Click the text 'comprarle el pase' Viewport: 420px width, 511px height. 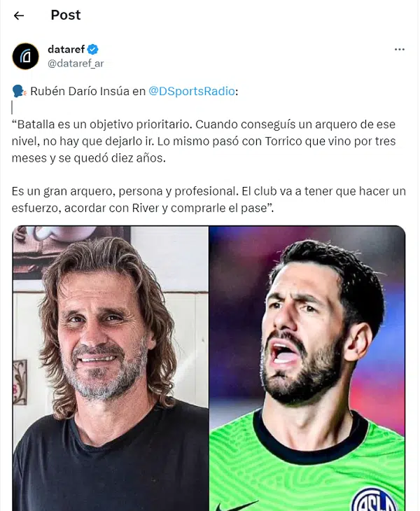[221, 208]
